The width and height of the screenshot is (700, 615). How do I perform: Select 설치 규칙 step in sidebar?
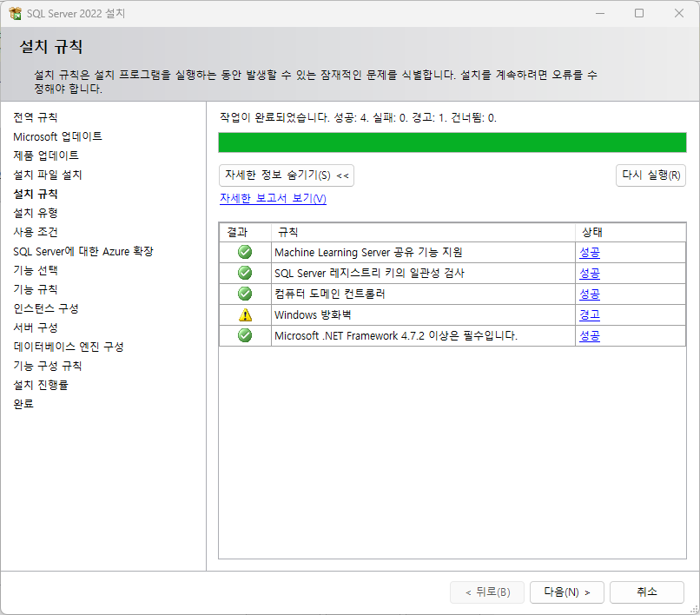pyautogui.click(x=36, y=194)
